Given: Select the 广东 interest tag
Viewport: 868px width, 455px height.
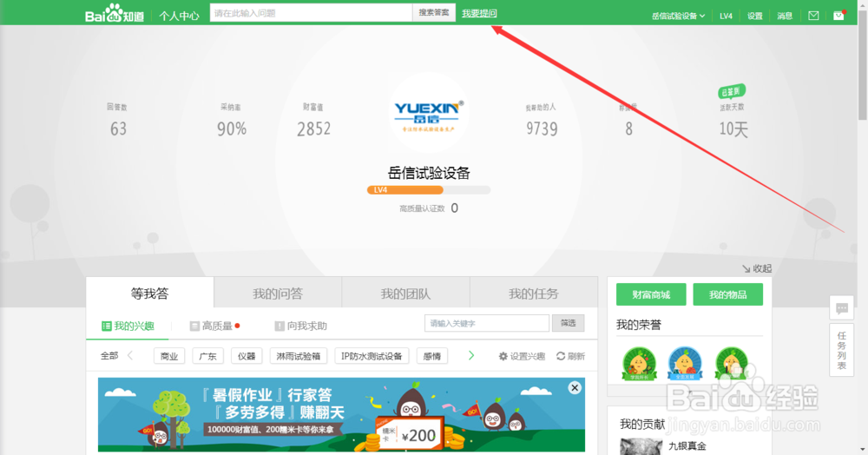Looking at the screenshot, I should coord(208,356).
